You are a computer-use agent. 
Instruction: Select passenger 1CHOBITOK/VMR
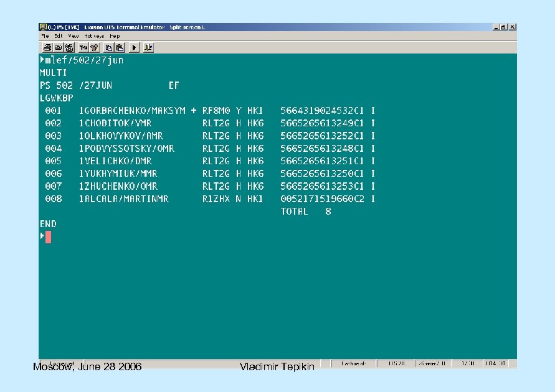pyautogui.click(x=115, y=123)
